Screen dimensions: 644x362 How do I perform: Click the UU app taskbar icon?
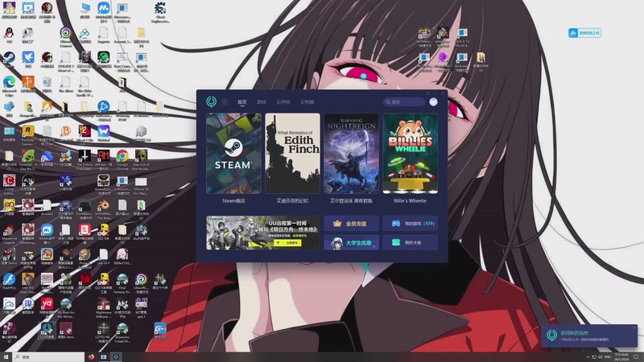(x=116, y=357)
